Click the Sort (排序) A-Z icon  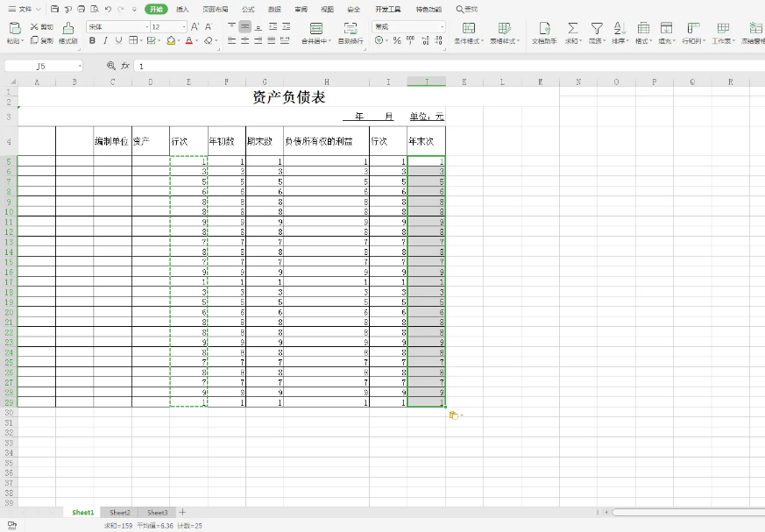coord(620,28)
